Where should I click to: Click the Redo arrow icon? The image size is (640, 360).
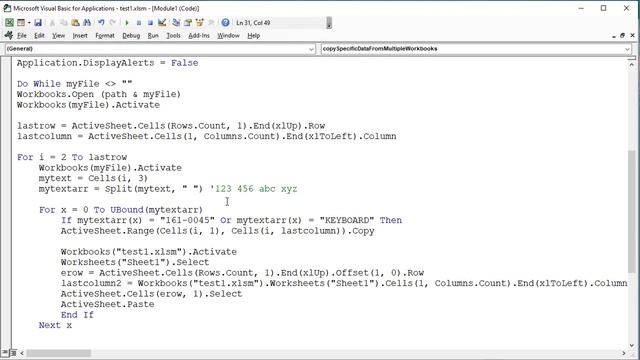pyautogui.click(x=113, y=23)
